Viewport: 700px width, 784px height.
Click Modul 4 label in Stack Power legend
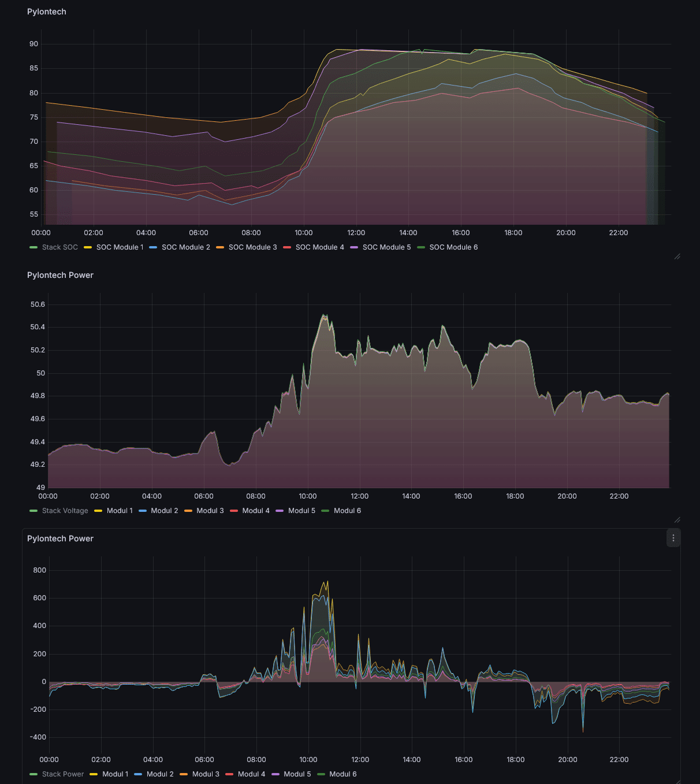(x=251, y=774)
